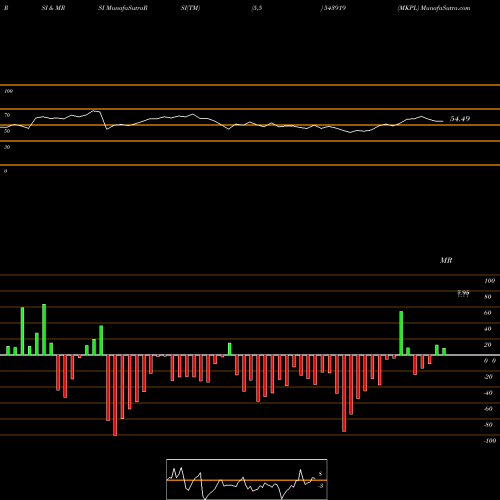Click the small MR value text near 80
Screen dimensions: 500x500
(463, 294)
